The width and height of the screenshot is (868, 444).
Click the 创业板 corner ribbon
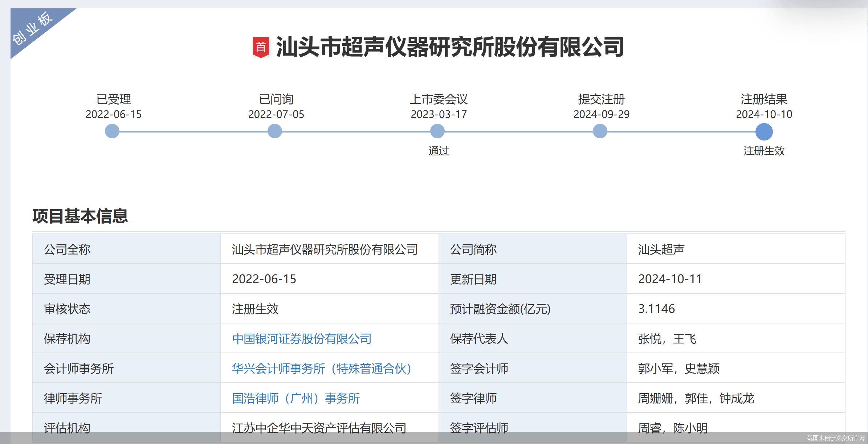pyautogui.click(x=33, y=29)
